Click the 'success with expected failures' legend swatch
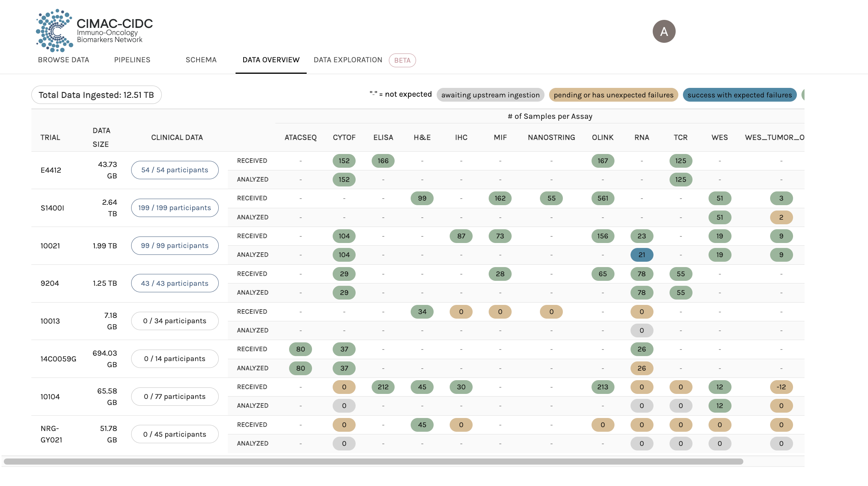This screenshot has height=486, width=868. (740, 95)
